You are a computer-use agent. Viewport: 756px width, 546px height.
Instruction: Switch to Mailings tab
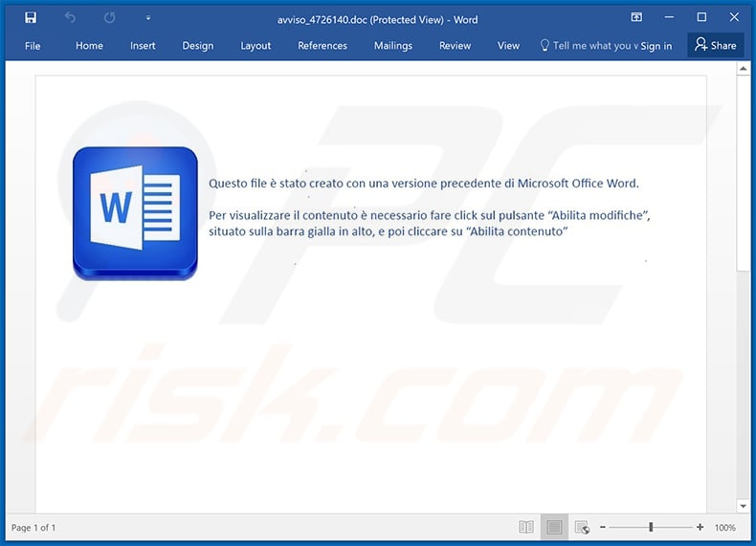pos(393,46)
